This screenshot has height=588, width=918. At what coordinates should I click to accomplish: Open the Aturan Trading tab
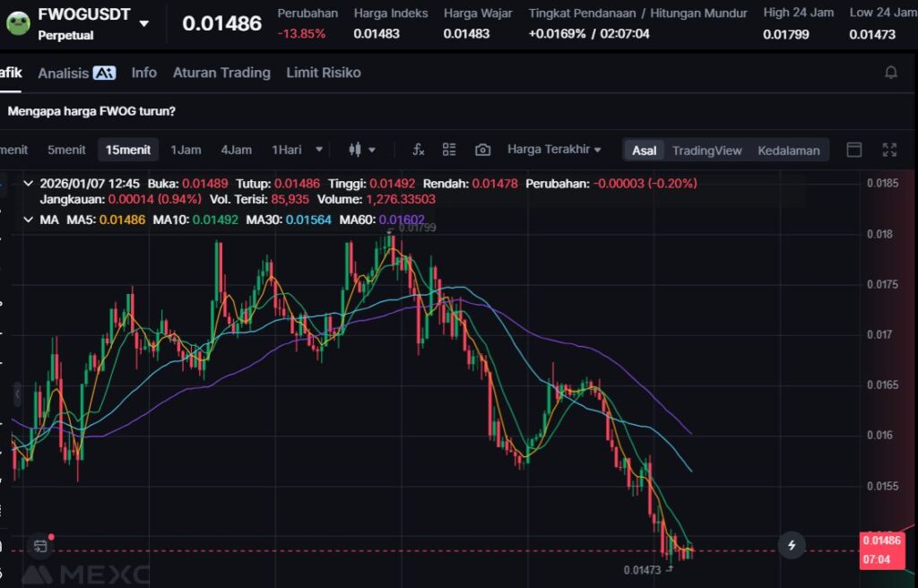pos(221,73)
